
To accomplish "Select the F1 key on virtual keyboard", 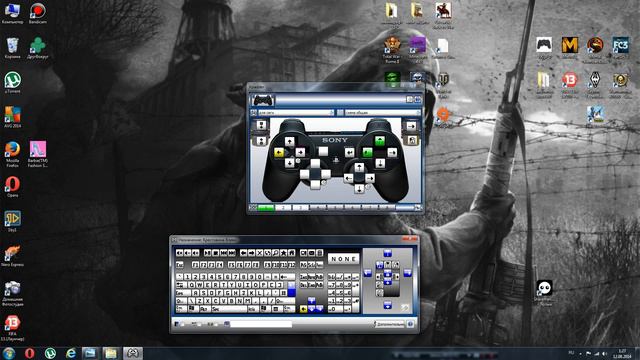I will (195, 265).
